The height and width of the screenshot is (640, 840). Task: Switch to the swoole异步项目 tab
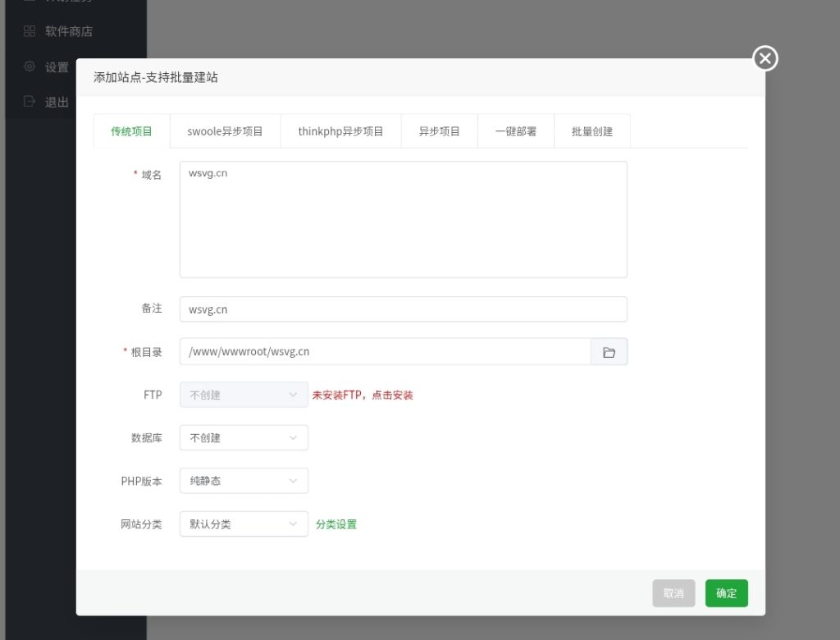223,130
